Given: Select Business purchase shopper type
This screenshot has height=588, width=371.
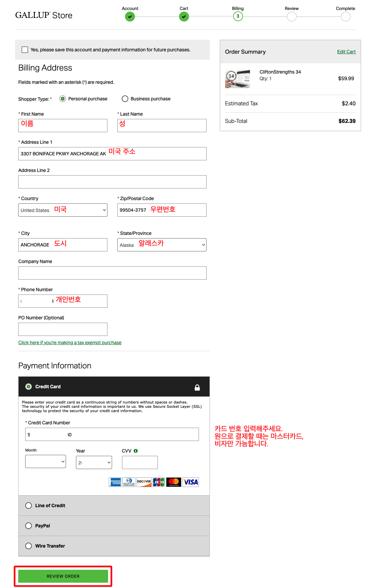Looking at the screenshot, I should pos(125,99).
